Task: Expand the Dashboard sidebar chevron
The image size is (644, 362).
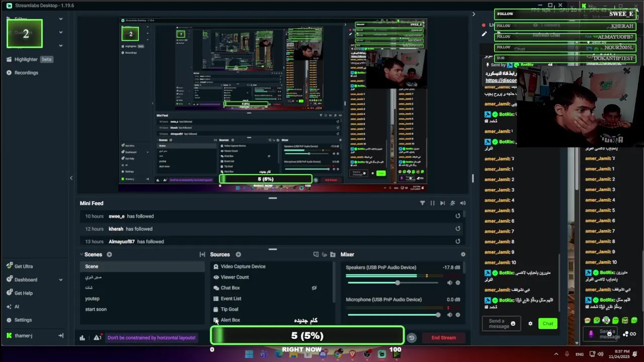Action: coord(61,280)
